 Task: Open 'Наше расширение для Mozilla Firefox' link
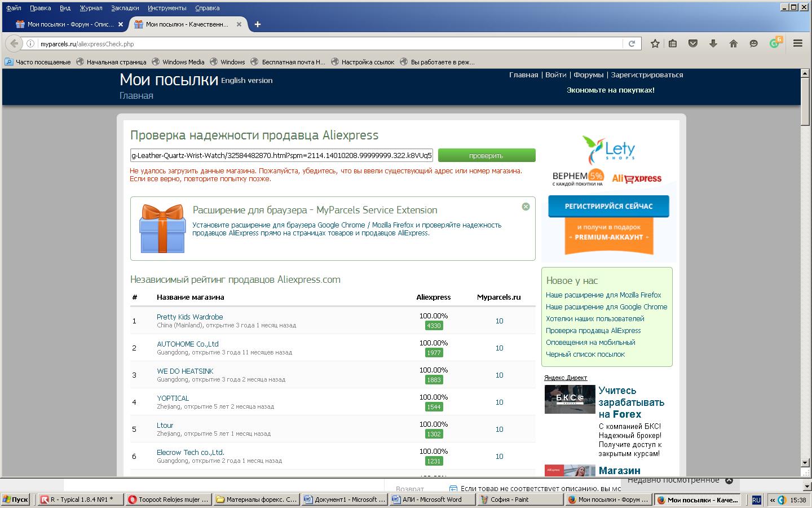pyautogui.click(x=603, y=295)
